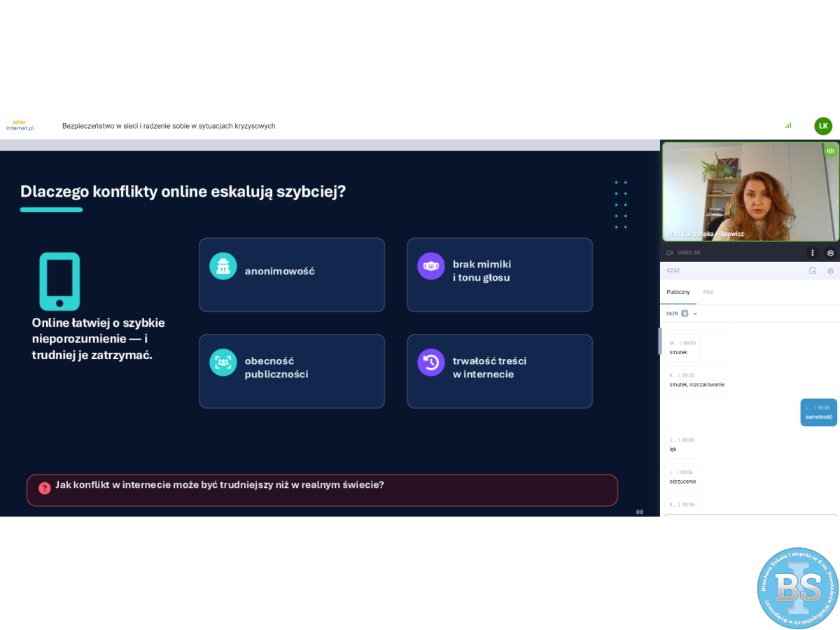This screenshot has width=840, height=630.
Task: Click the saferinternet.pl logo
Action: coord(20,125)
